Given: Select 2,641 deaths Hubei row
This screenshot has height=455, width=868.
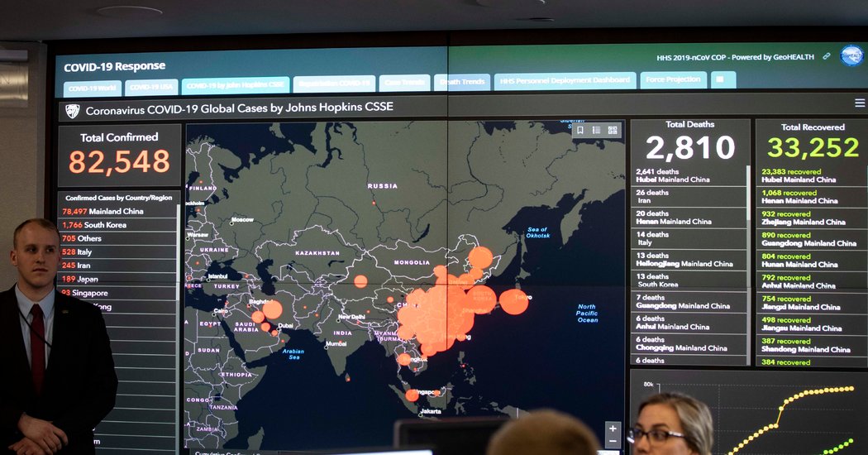Looking at the screenshot, I should [x=689, y=175].
